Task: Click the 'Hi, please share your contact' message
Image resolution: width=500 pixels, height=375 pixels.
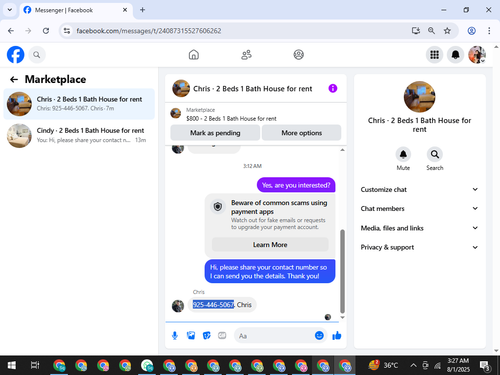Action: [x=270, y=271]
